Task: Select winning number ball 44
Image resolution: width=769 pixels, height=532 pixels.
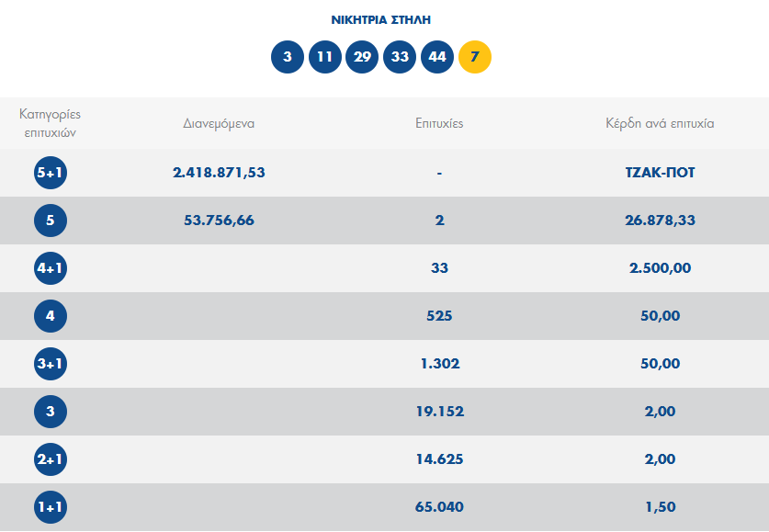Action: 437,57
